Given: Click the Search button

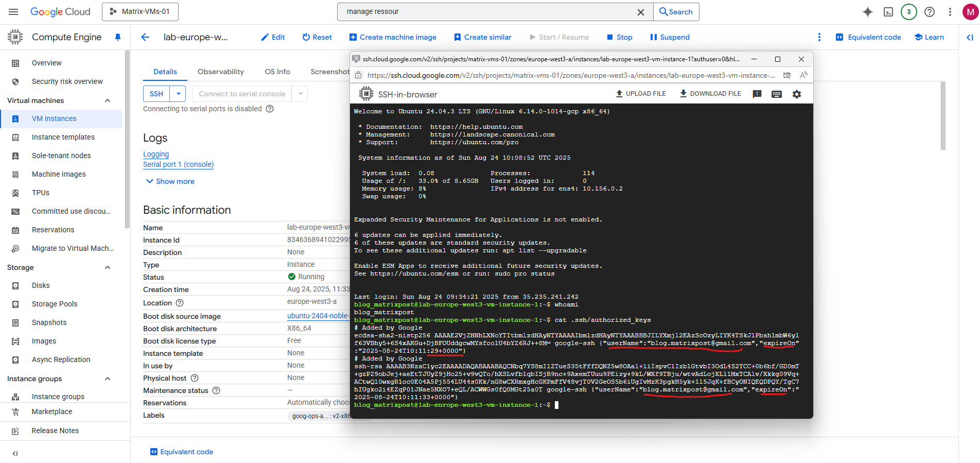Looking at the screenshot, I should pyautogui.click(x=676, y=12).
